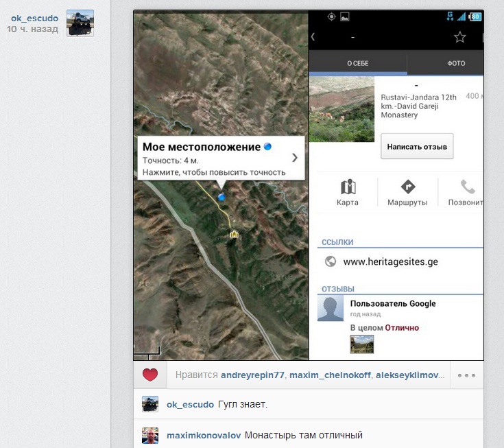Tap the signal strength bars icon

click(461, 16)
